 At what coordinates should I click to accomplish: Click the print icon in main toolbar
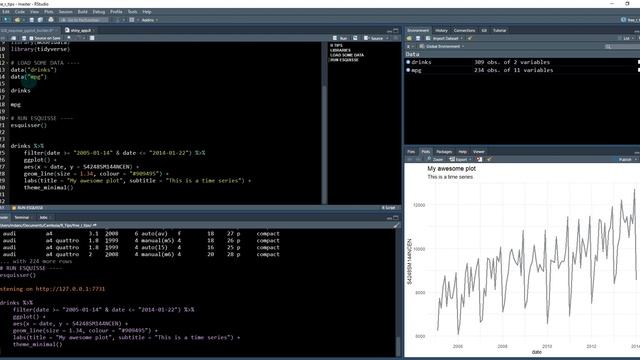pyautogui.click(x=51, y=20)
